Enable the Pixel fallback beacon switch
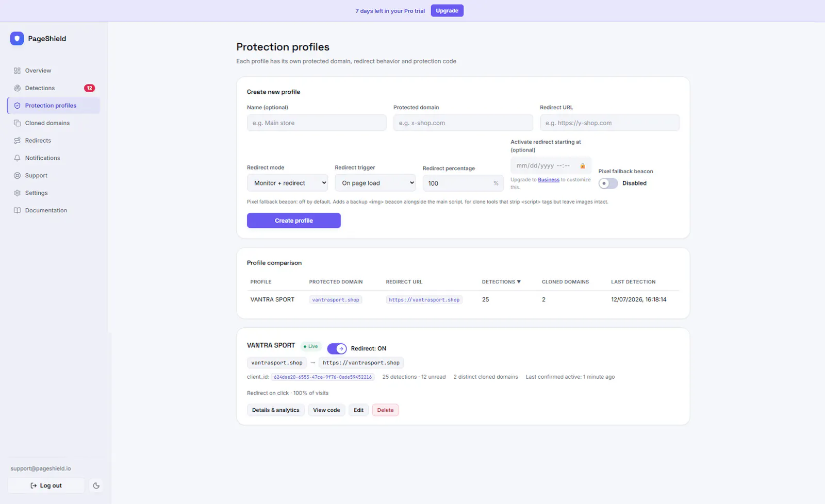Viewport: 825px width, 504px height. pos(608,183)
